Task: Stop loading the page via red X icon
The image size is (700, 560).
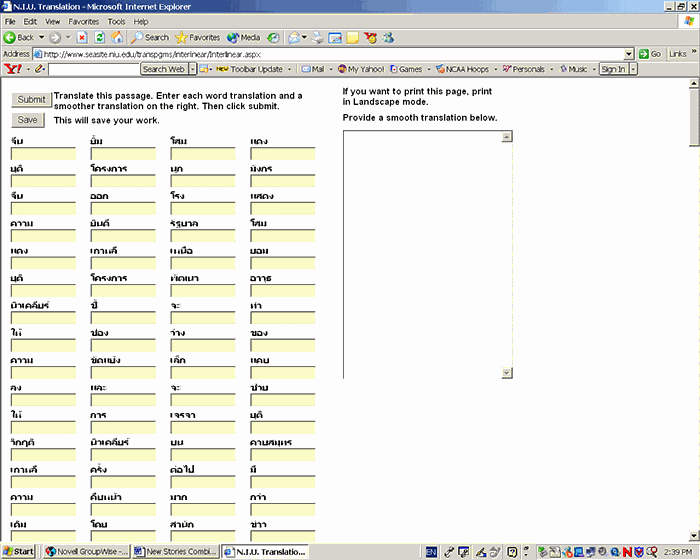Action: coord(82,38)
